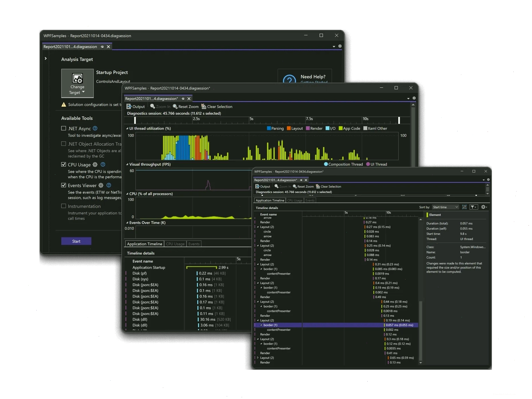Collapse the Visual throughput (FPS) graph

(127, 164)
